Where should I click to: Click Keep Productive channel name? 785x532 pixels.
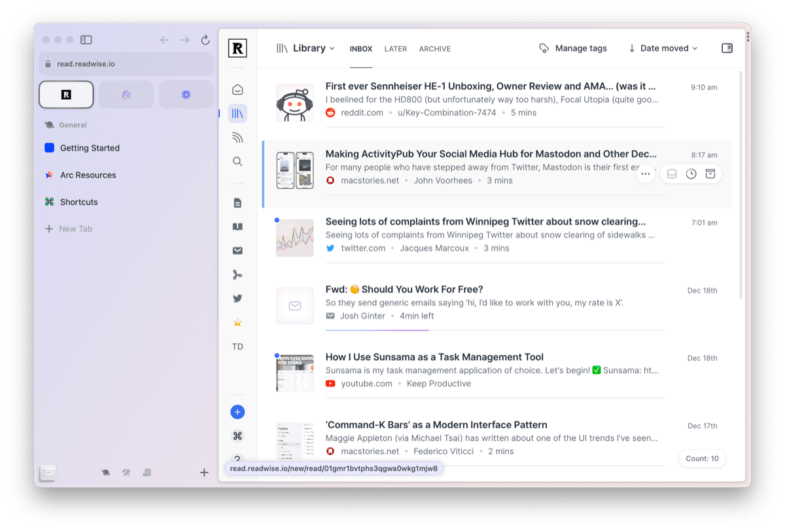click(x=439, y=384)
